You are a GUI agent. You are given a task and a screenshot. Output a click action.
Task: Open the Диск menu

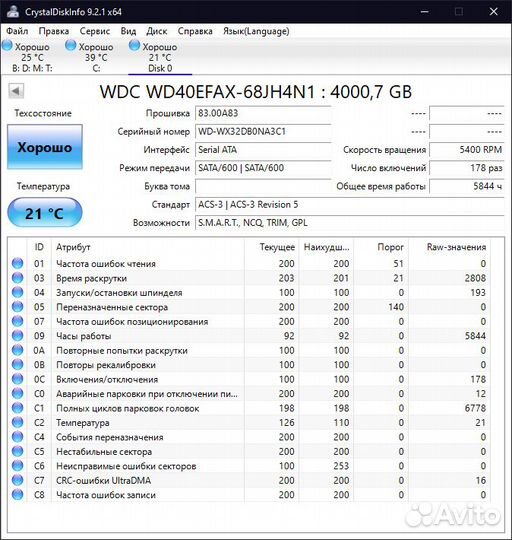[157, 31]
